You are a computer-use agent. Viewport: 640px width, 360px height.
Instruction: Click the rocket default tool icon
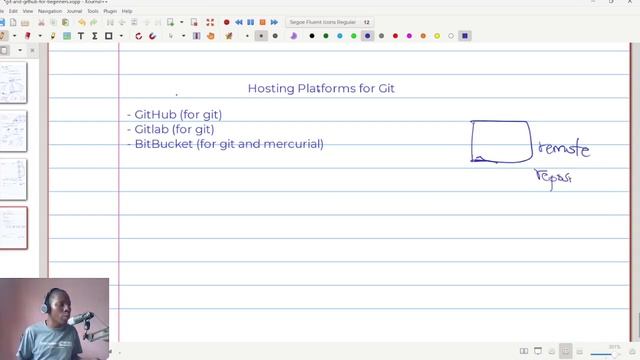(229, 36)
